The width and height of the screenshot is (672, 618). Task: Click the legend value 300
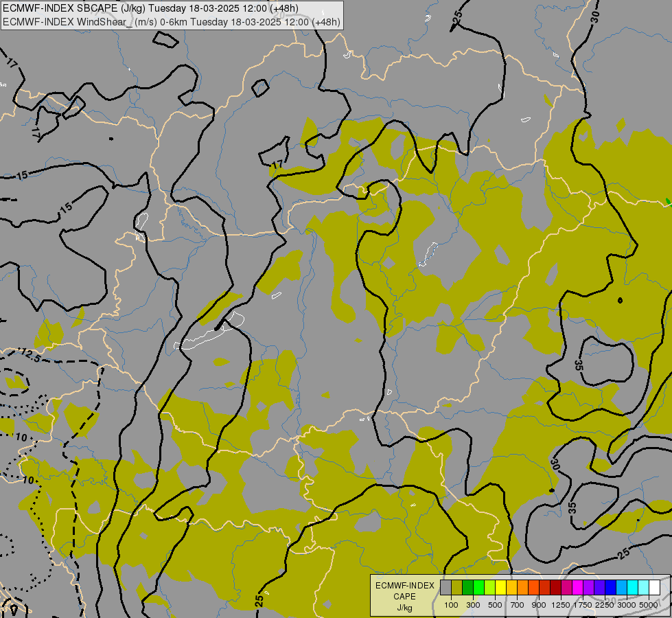(x=473, y=605)
